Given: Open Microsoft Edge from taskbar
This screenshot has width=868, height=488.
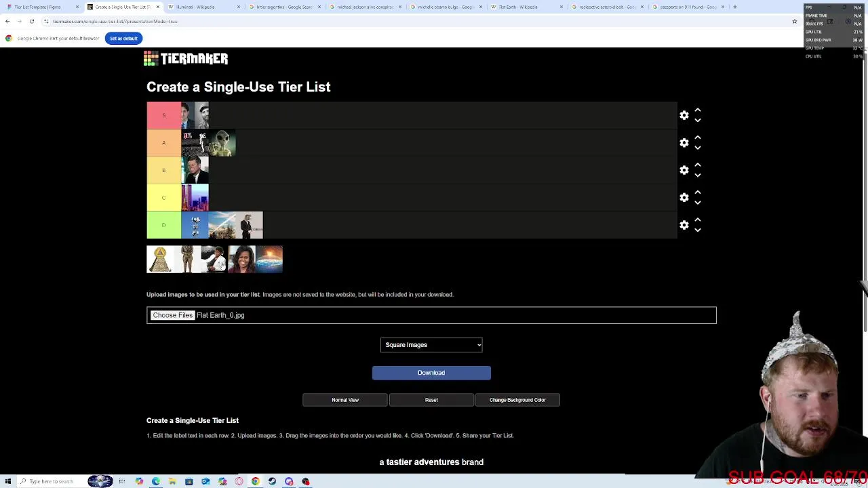Looking at the screenshot, I should [x=156, y=481].
